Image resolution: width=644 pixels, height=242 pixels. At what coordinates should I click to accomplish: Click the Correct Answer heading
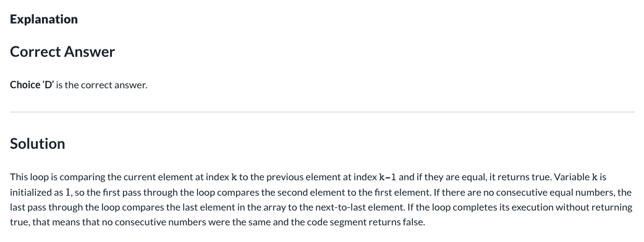click(x=62, y=52)
